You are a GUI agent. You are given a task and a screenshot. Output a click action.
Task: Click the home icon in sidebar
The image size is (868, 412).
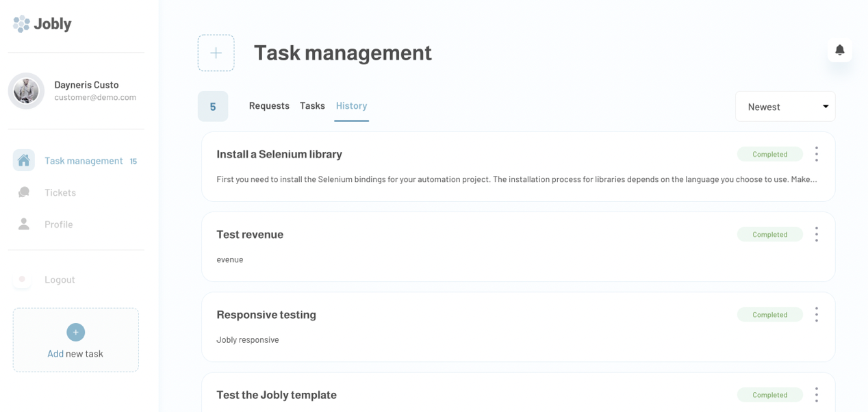[x=24, y=161]
